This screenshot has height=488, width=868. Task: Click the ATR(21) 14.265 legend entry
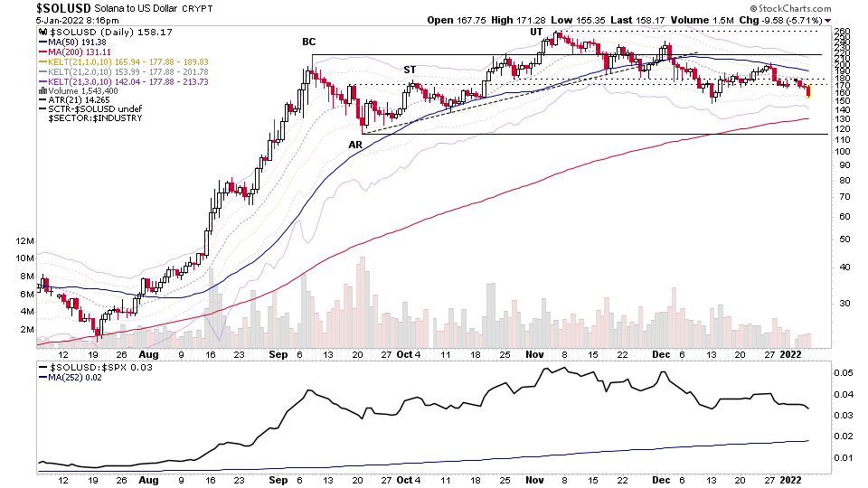click(x=79, y=100)
